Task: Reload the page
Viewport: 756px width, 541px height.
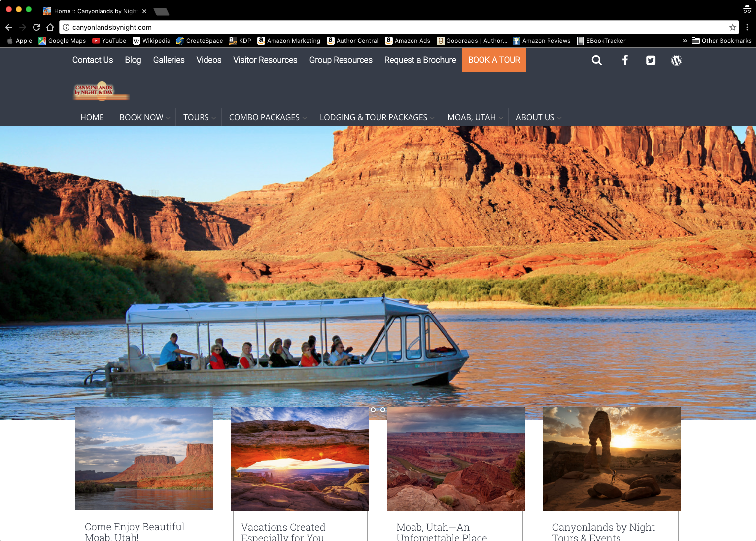Action: point(36,27)
